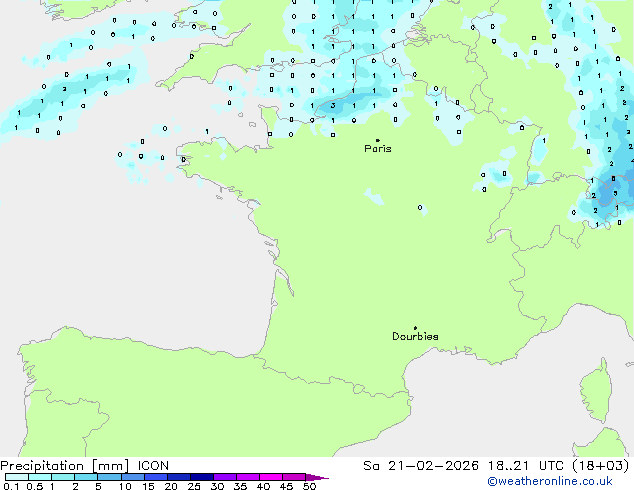The width and height of the screenshot is (634, 490).
Task: Click the '10' legend scale value
Action: [125, 486]
